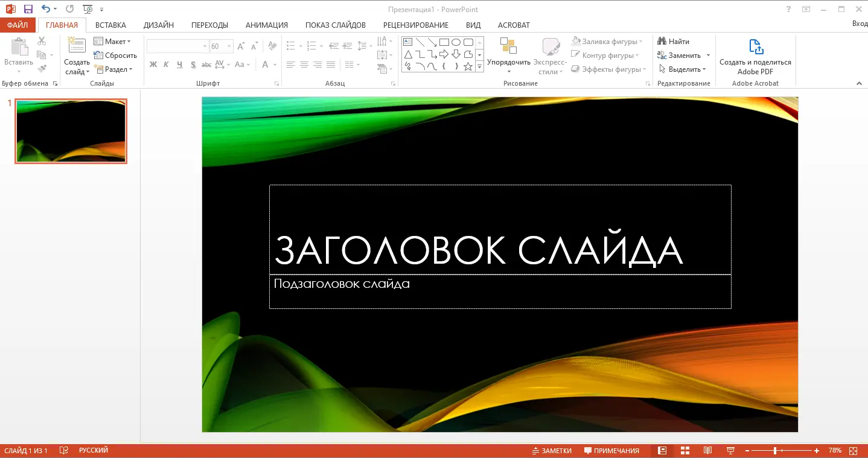Start slideshow from status bar icon
The height and width of the screenshot is (458, 868).
point(731,451)
